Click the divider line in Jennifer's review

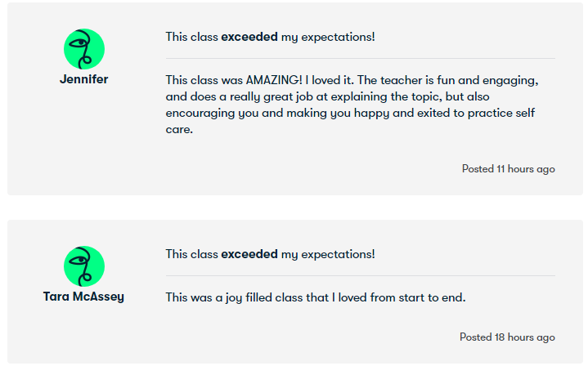tap(360, 59)
